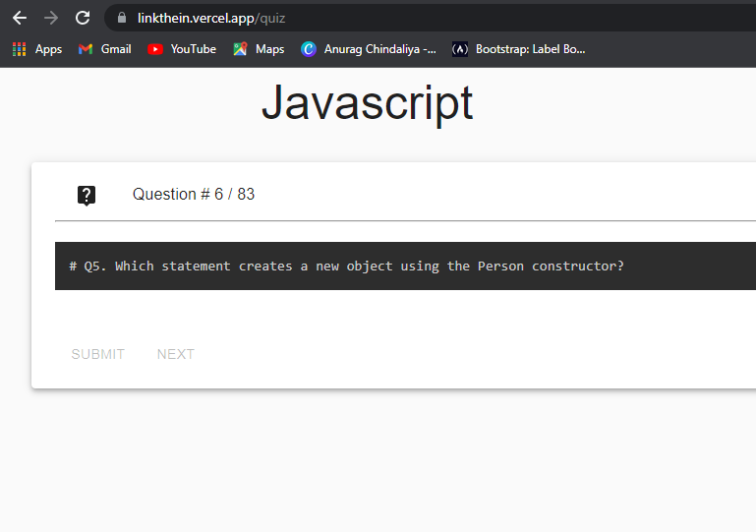Open the Apps grid icon
The height and width of the screenshot is (532, 756).
20,49
